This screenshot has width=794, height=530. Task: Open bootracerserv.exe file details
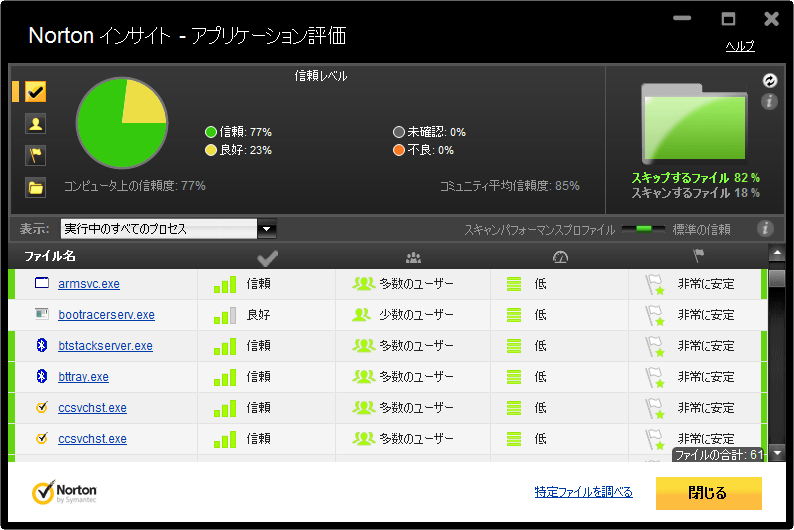106,315
